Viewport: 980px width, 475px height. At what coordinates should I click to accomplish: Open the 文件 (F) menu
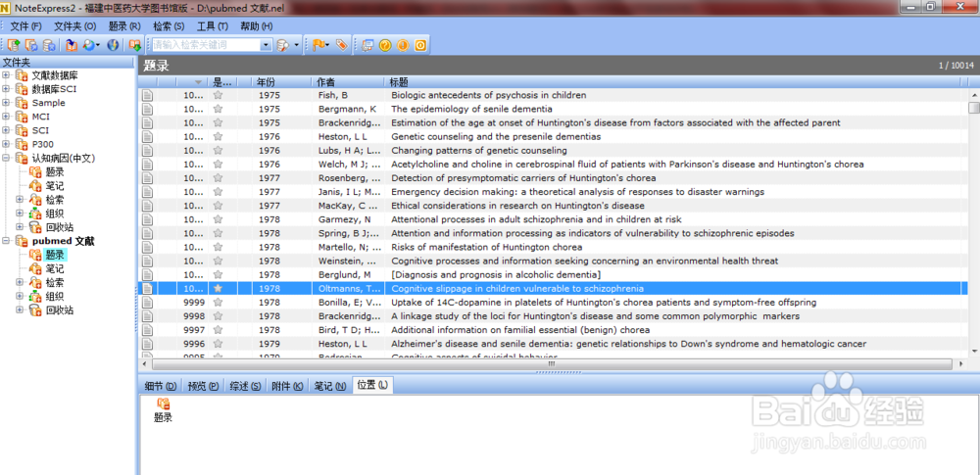(25, 26)
